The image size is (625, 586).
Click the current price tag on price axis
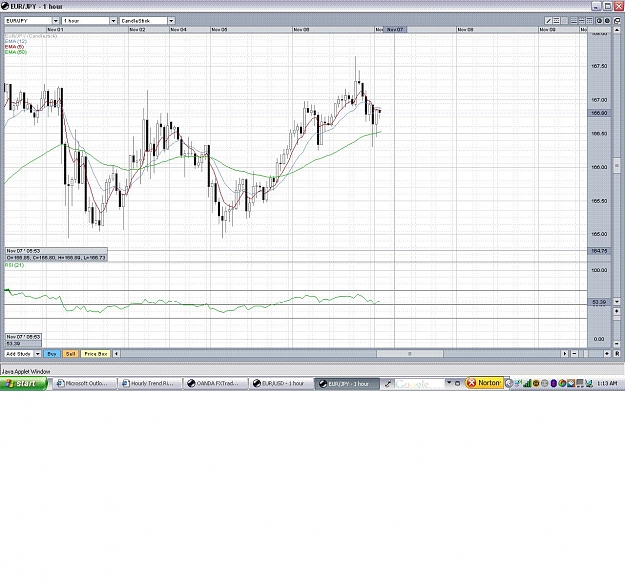(599, 113)
